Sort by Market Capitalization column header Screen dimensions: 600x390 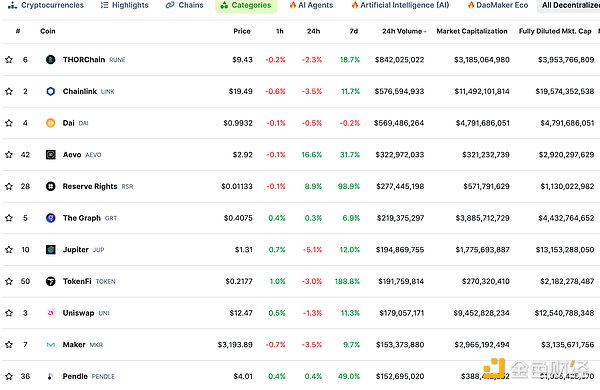pos(472,31)
